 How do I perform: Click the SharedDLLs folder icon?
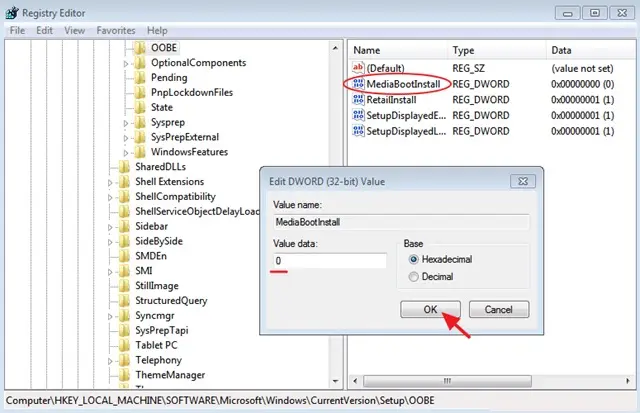point(124,167)
